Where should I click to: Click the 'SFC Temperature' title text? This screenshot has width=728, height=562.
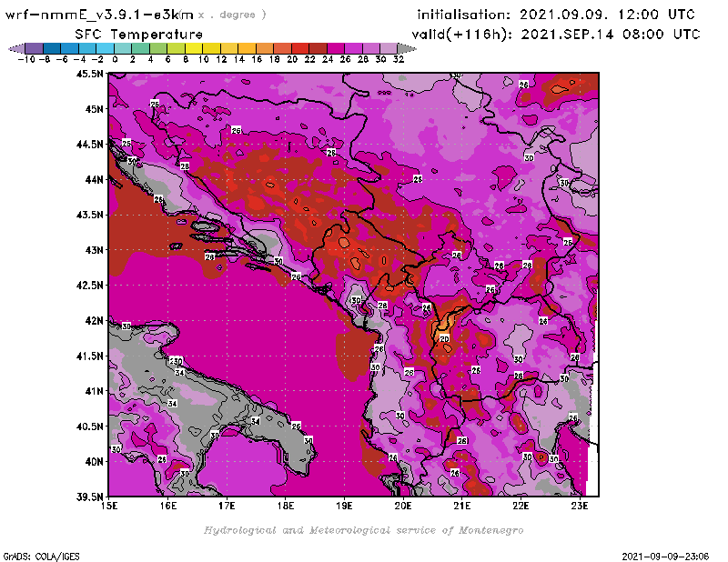coord(138,35)
